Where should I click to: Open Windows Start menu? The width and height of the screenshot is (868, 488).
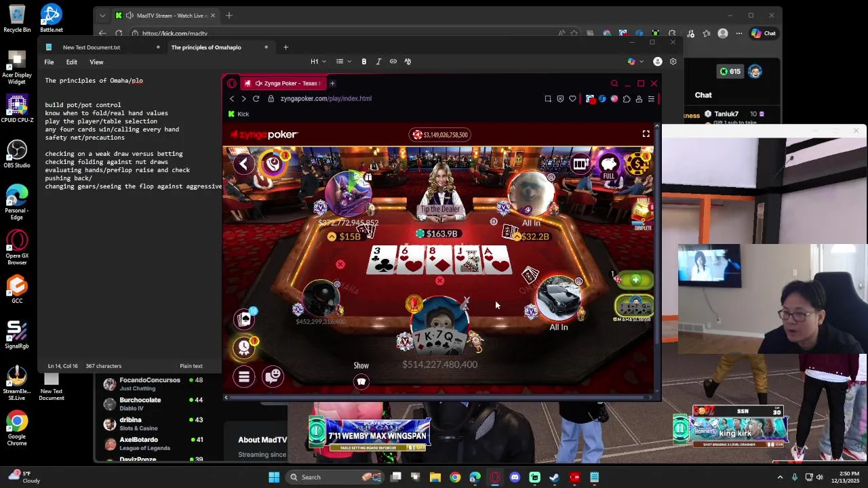274,477
